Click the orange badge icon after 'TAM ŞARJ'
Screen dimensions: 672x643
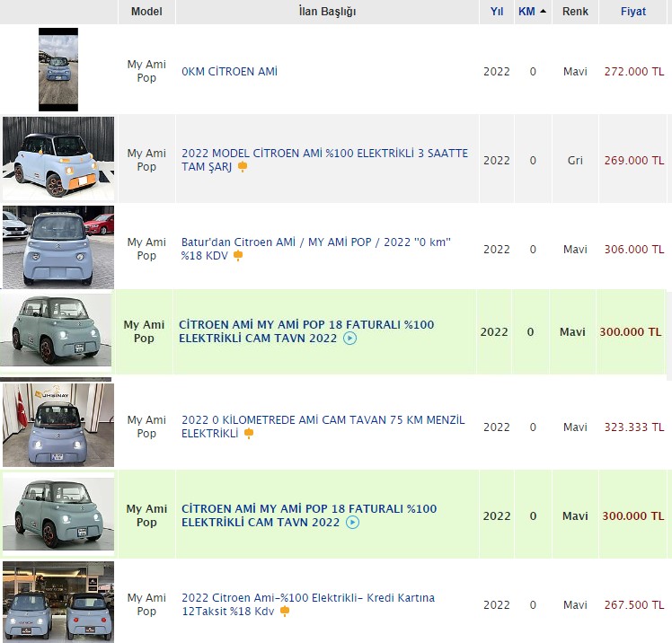click(243, 167)
